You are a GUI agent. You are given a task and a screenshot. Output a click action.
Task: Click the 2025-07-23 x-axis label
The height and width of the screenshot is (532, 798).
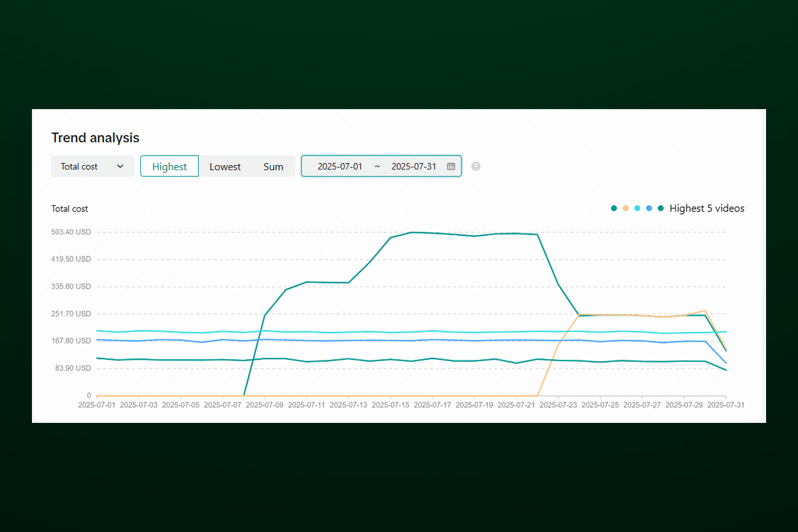coord(558,404)
